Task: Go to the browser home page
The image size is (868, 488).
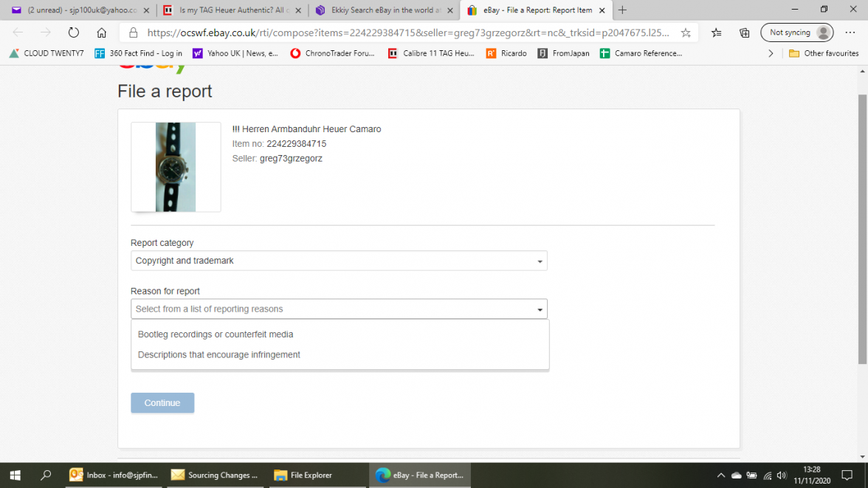Action: pos(101,32)
